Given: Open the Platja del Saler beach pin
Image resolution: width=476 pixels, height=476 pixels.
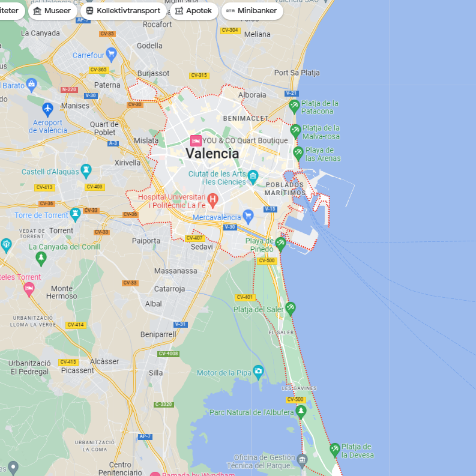Looking at the screenshot, I should (291, 309).
